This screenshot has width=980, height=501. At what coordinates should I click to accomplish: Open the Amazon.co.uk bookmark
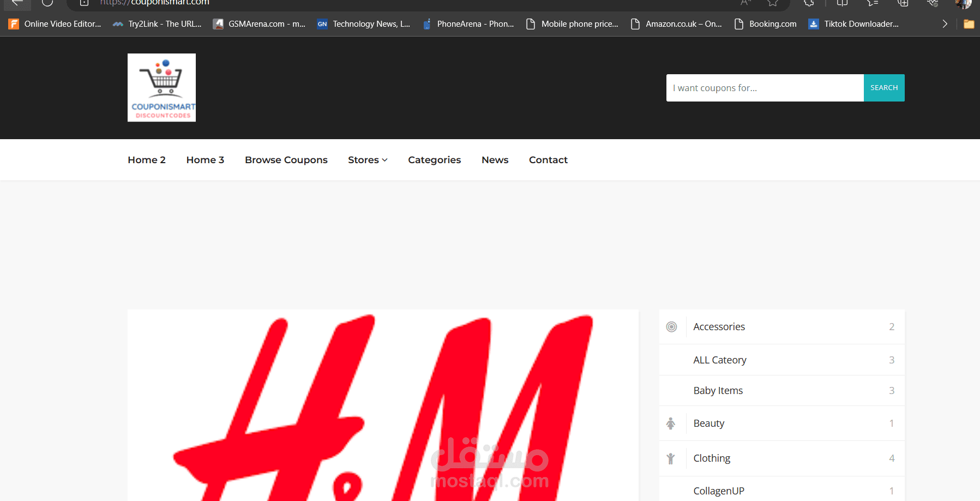[x=676, y=24]
